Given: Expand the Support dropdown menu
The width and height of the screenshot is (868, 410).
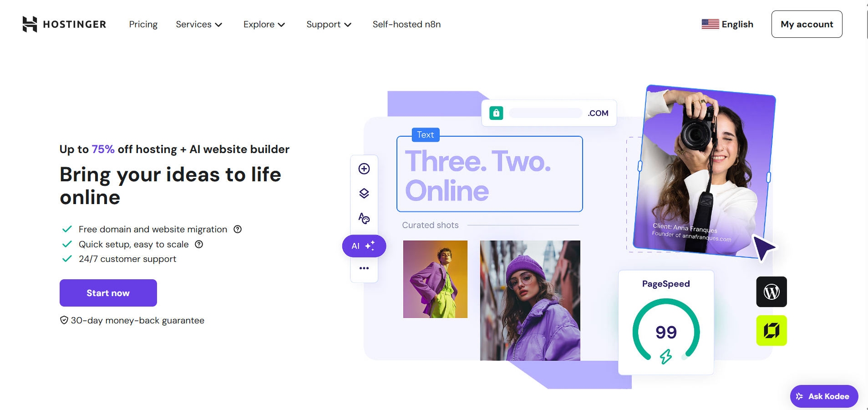Looking at the screenshot, I should click(x=329, y=24).
